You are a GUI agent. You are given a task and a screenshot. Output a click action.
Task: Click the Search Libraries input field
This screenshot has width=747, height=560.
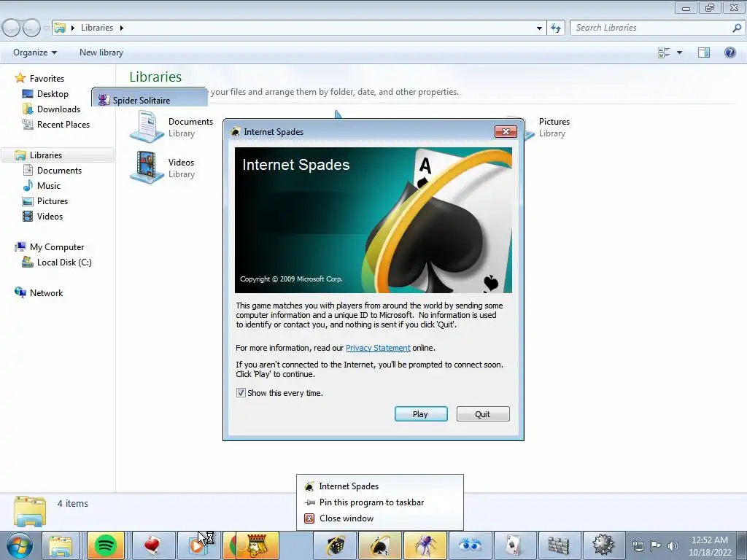click(650, 28)
